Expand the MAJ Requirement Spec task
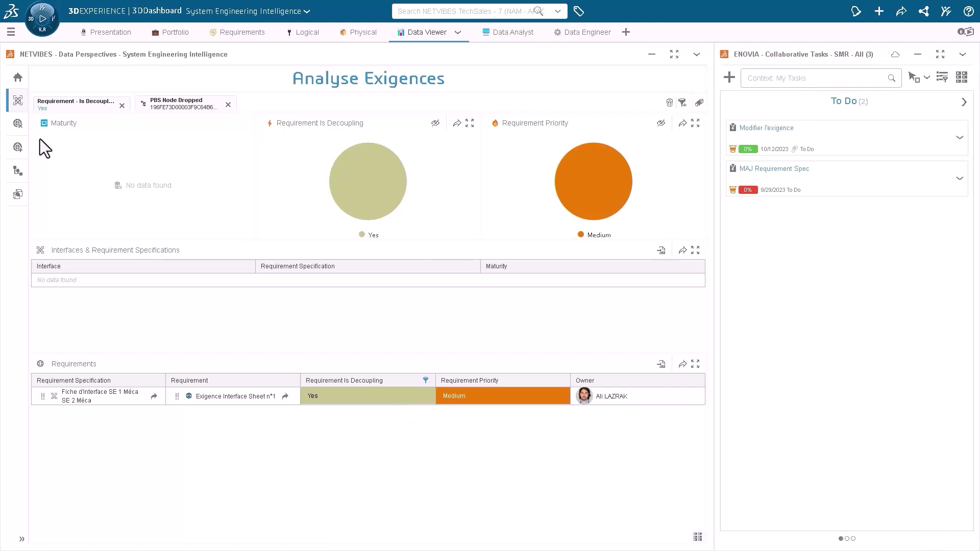Screen dimensions: 980x551 click(959, 178)
